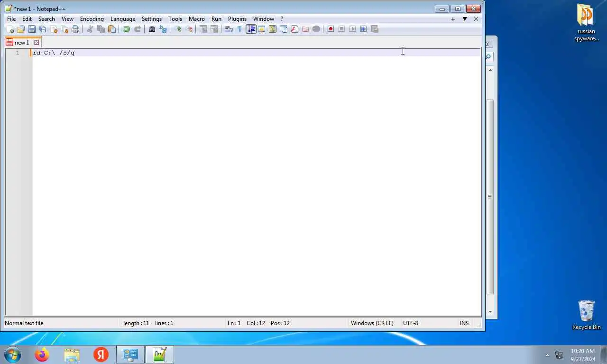Viewport: 607px width, 364px height.
Task: Click the Stop recording macro button
Action: click(x=341, y=29)
